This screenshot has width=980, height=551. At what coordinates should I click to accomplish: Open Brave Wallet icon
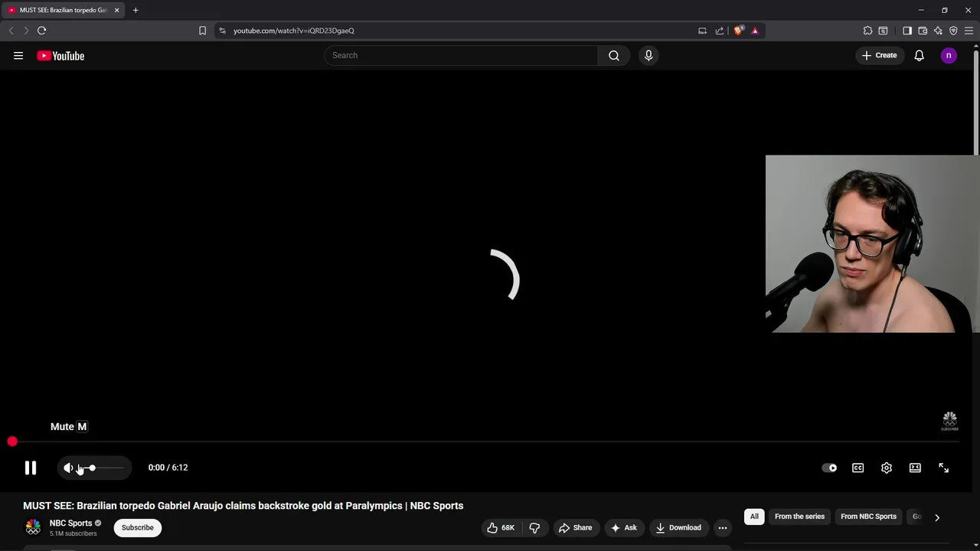[x=923, y=31]
